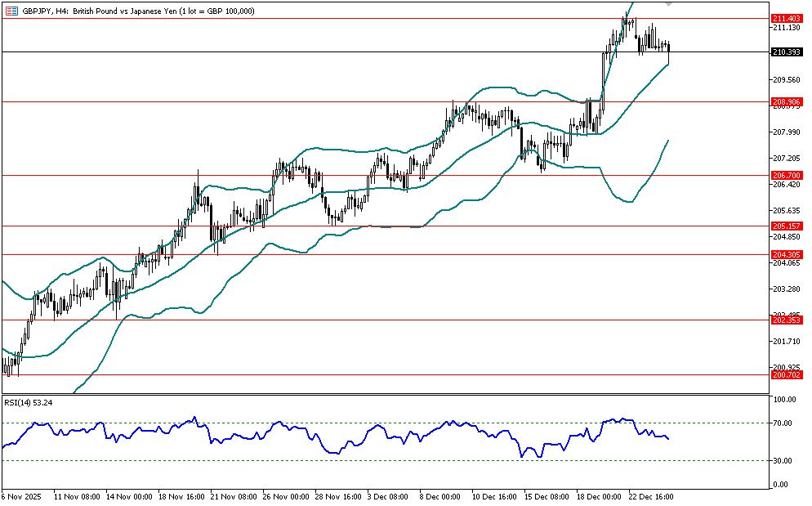Viewport: 812px width, 506px height.
Task: Click the chart icon beside GBPJPY title
Action: 11,11
